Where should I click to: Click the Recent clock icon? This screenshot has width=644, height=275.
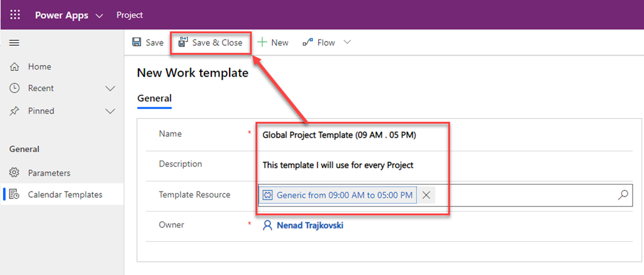pos(14,89)
